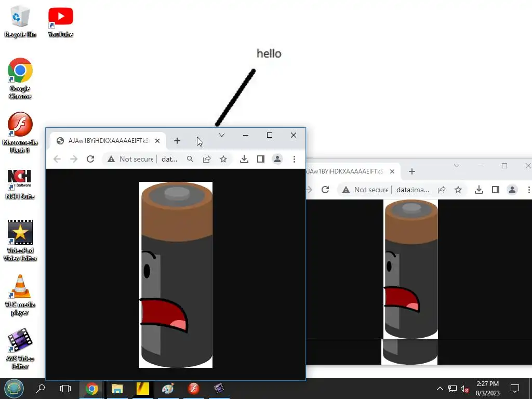This screenshot has width=532, height=399.
Task: Close the tab in front Chrome window
Action: [x=157, y=140]
